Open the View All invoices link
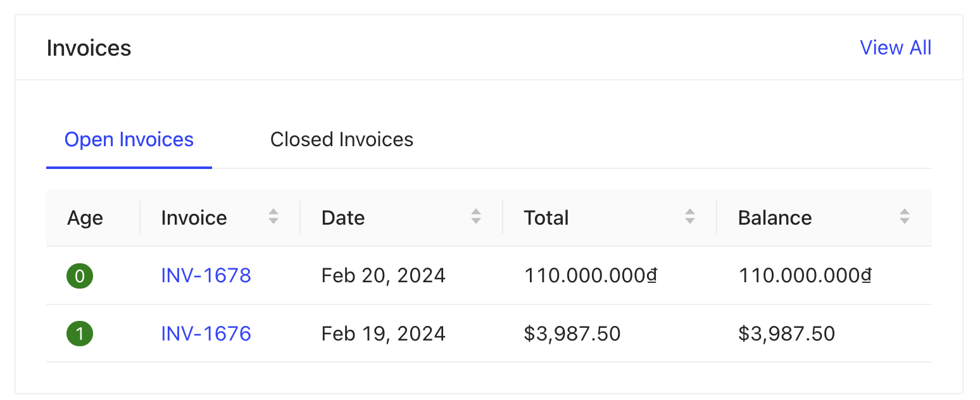Screen dimensions: 980x400 pos(895,48)
